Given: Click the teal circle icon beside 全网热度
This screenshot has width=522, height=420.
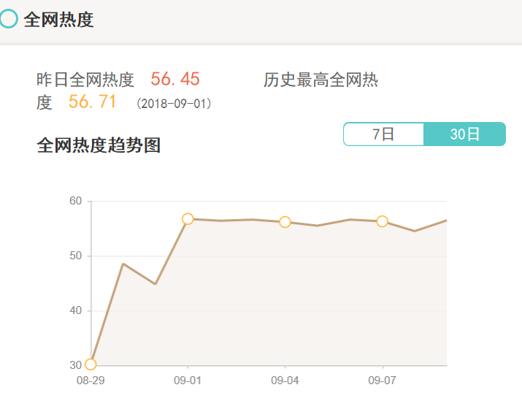Looking at the screenshot, I should pyautogui.click(x=8, y=19).
